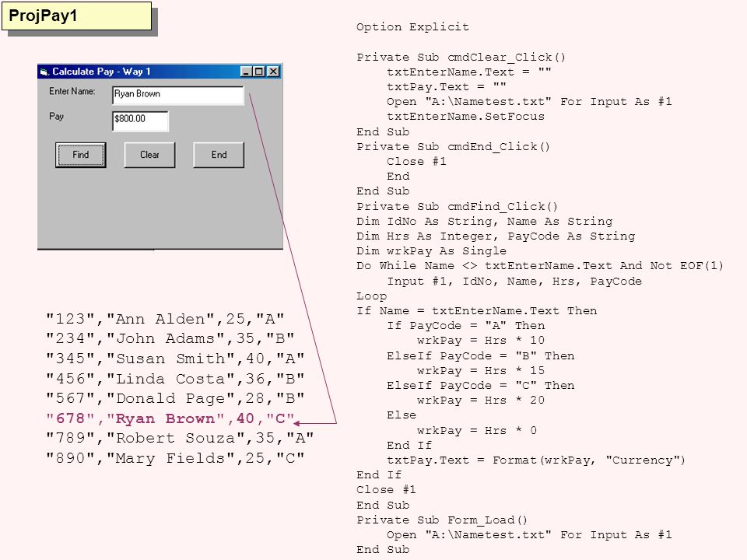The image size is (747, 560).
Task: Click the Dim wrkPay As Single line
Action: click(431, 251)
